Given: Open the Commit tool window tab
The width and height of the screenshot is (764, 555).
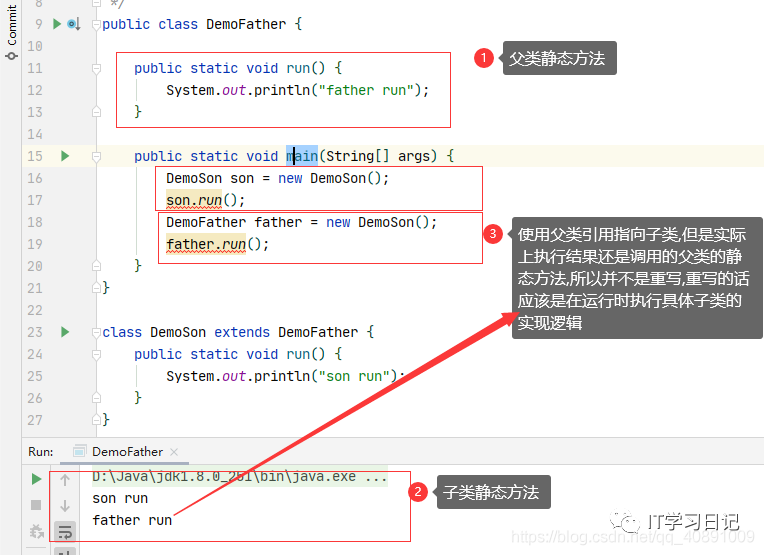Looking at the screenshot, I should point(11,32).
